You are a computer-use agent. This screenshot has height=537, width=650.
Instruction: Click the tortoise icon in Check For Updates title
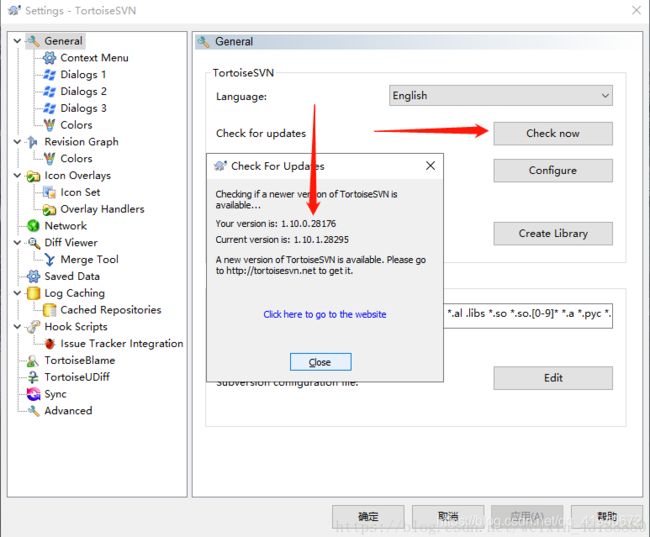[x=220, y=166]
